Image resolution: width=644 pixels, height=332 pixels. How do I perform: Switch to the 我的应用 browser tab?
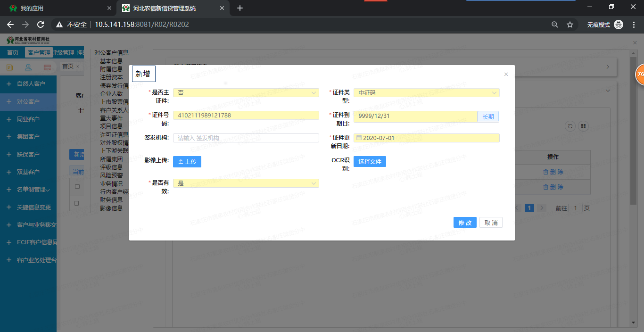pyautogui.click(x=57, y=8)
